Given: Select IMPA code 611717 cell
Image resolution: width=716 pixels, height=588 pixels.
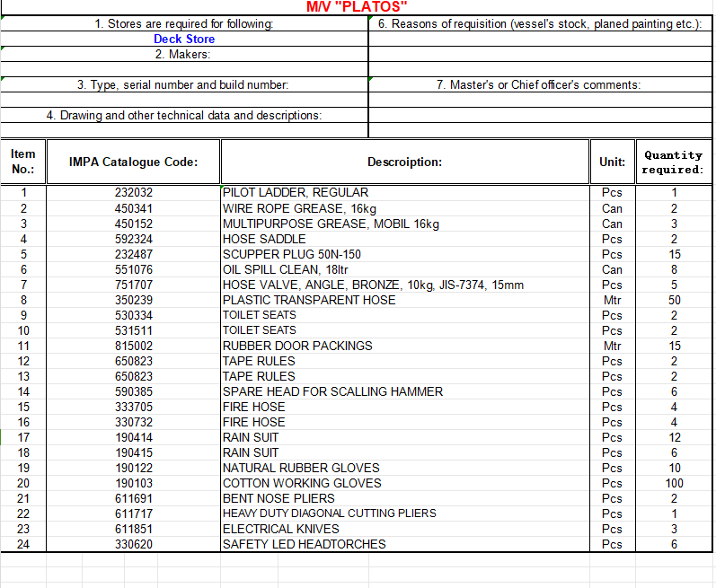Looking at the screenshot, I should click(134, 513).
